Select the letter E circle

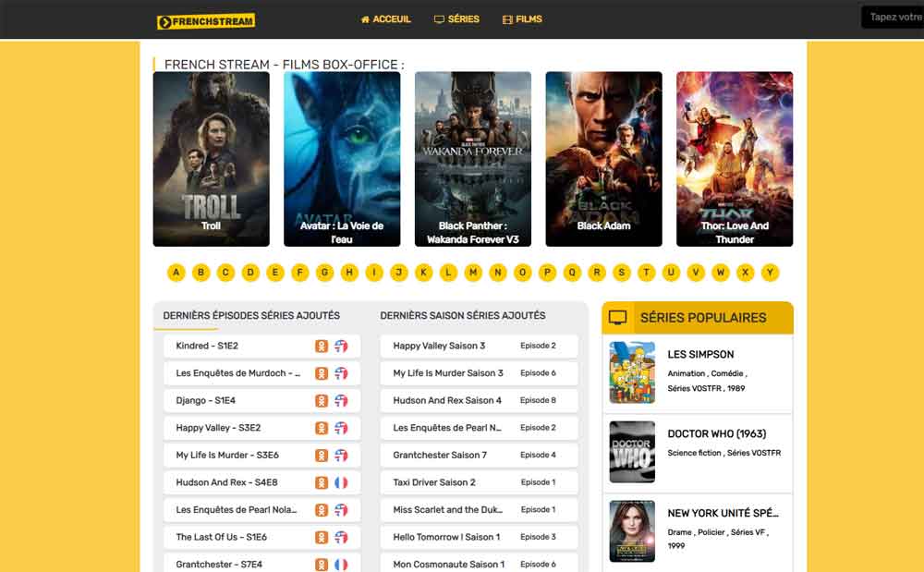click(275, 273)
